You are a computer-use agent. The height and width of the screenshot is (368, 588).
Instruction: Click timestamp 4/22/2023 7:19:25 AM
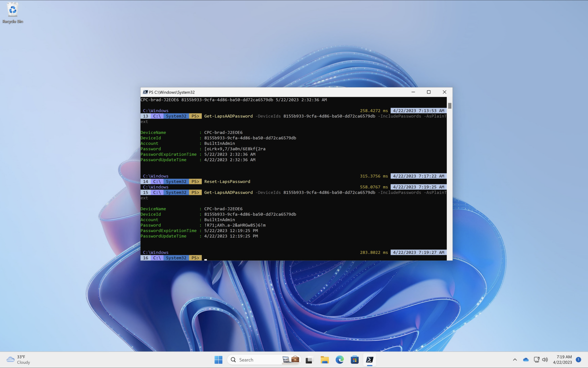point(419,187)
